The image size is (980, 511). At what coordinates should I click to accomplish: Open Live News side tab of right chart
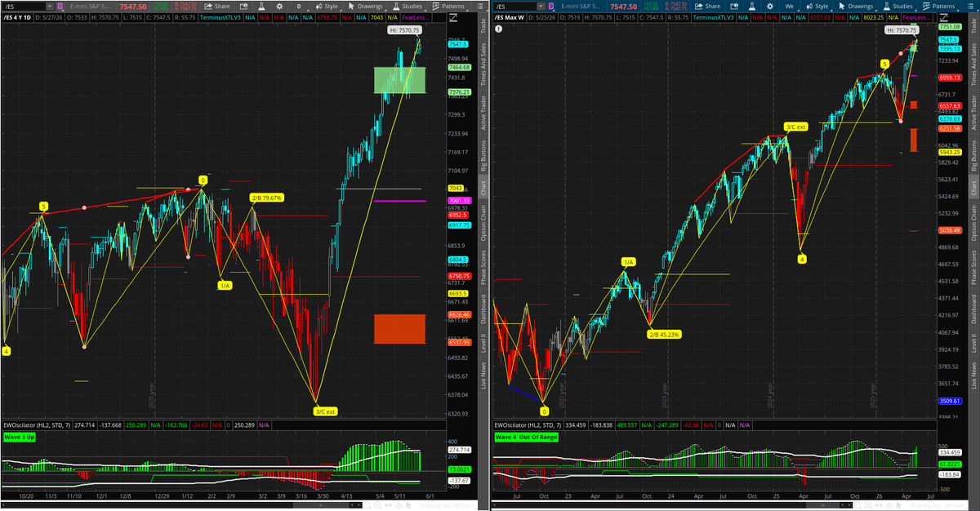(973, 376)
